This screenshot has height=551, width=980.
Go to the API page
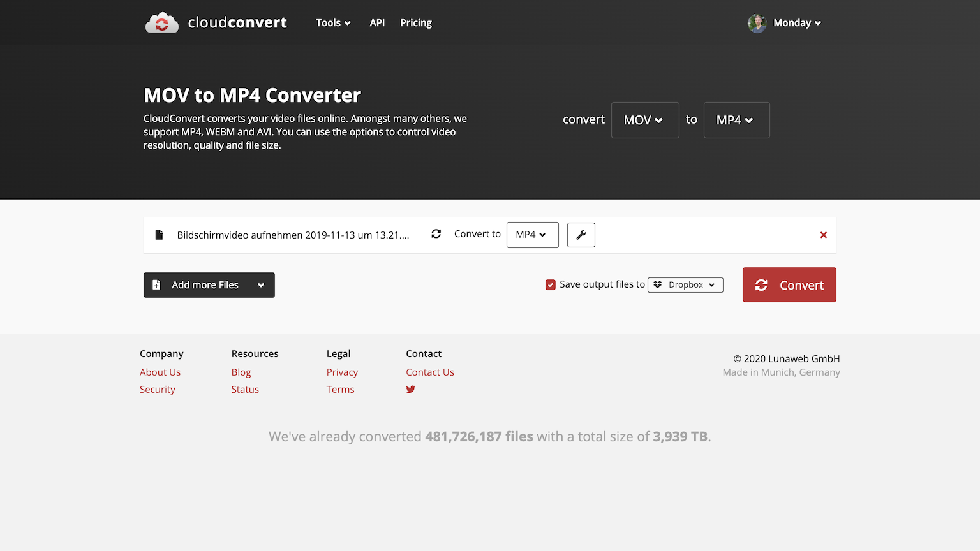point(377,23)
